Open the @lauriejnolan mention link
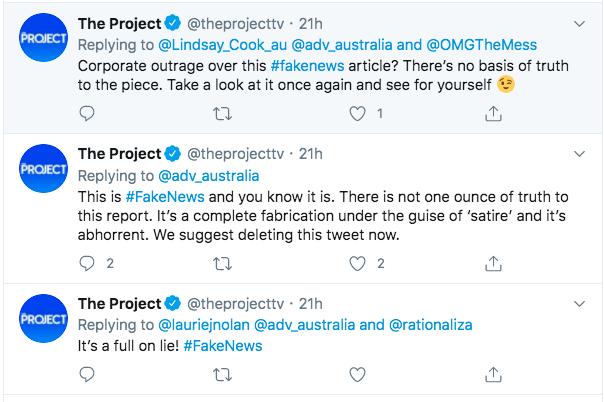The image size is (604, 402). click(204, 325)
